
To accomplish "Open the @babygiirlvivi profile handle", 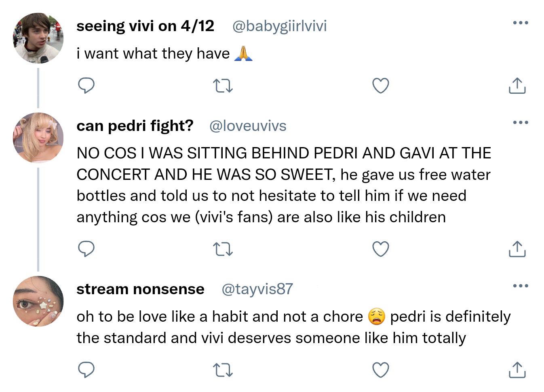I will (x=279, y=26).
